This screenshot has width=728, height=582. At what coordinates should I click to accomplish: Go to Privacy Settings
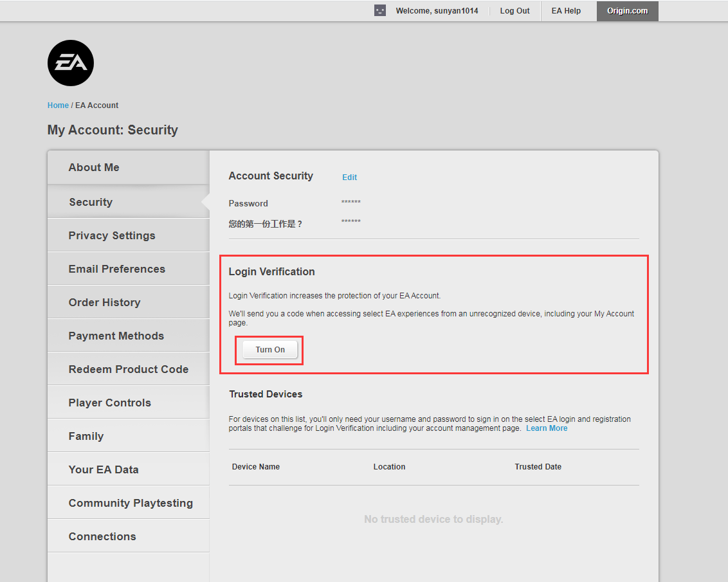pos(128,235)
